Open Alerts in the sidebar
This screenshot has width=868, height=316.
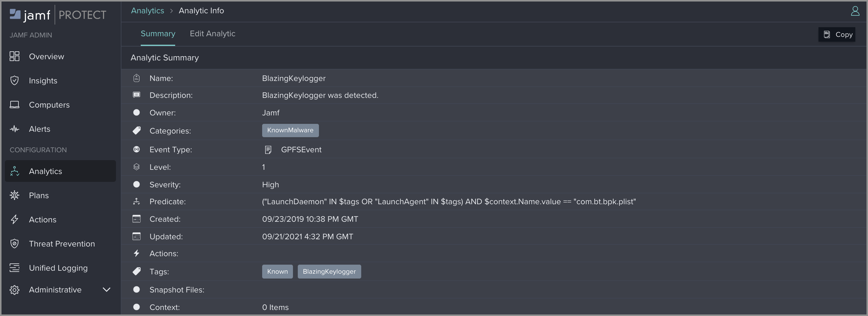pos(60,129)
